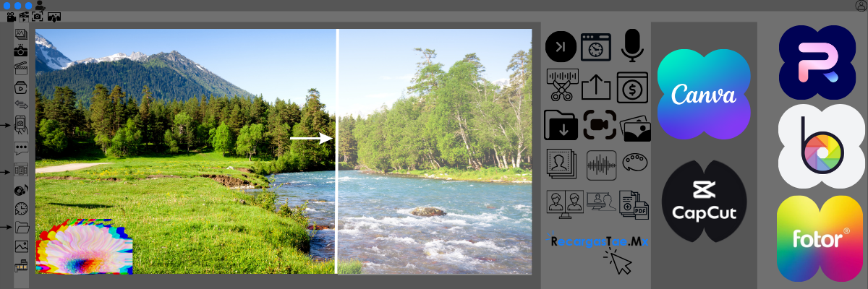Launch the Canva app

(703, 94)
